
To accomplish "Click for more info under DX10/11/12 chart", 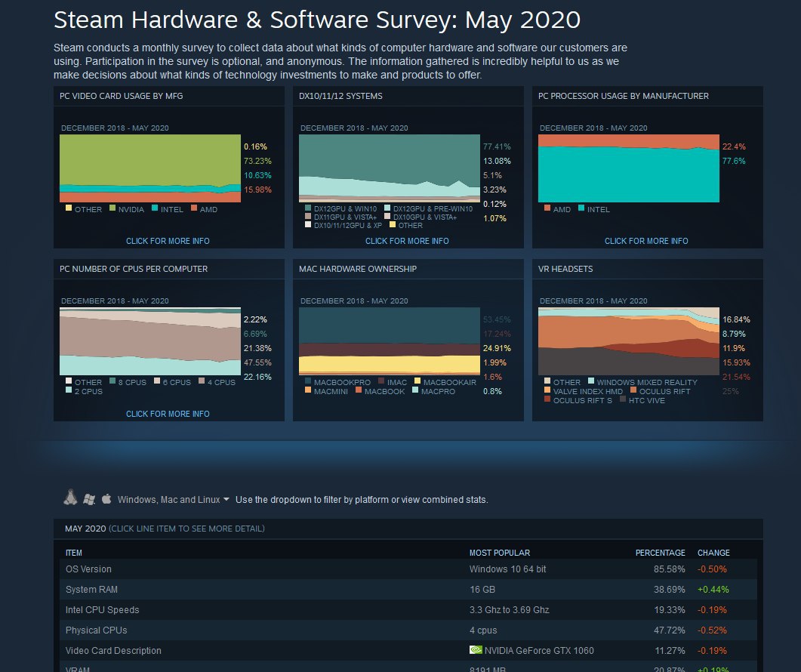I will tap(407, 241).
